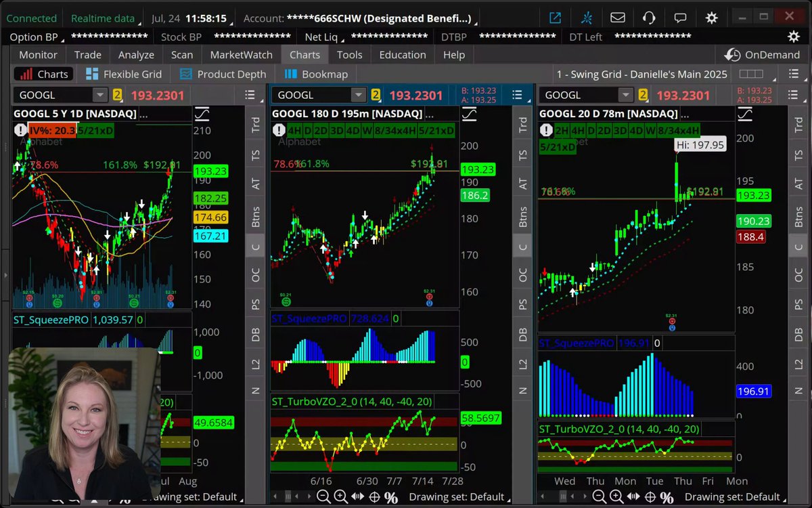This screenshot has height=508, width=812.
Task: Toggle DB side panel on left chart
Action: tap(256, 334)
